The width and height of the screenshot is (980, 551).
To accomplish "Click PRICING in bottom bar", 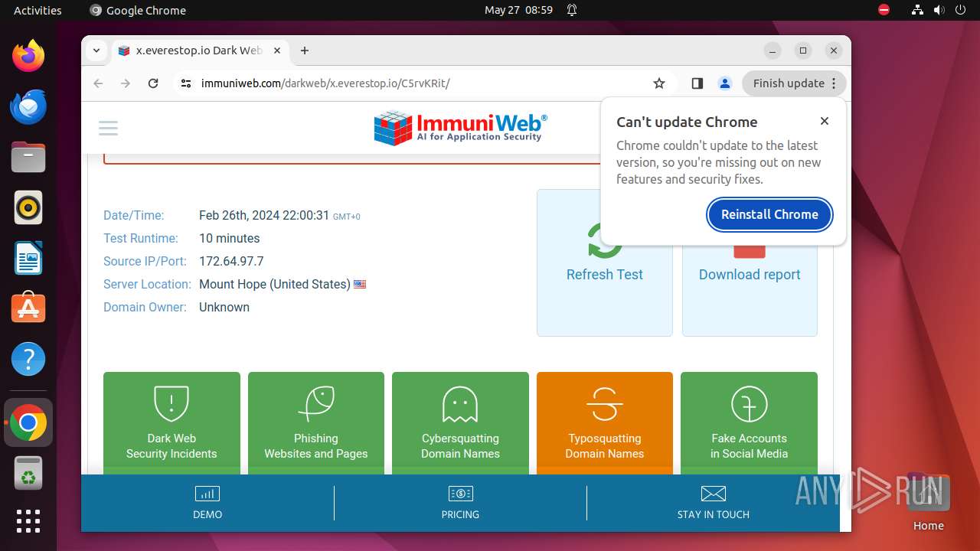I will click(460, 503).
